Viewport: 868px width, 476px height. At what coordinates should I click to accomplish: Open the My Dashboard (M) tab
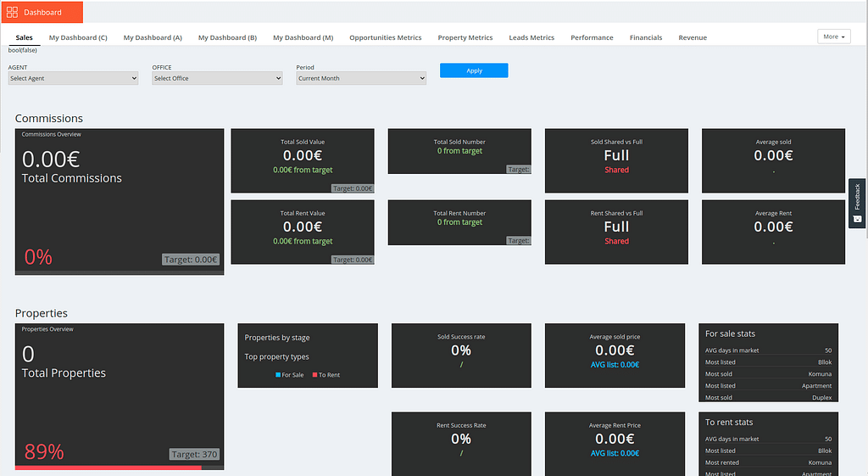303,37
